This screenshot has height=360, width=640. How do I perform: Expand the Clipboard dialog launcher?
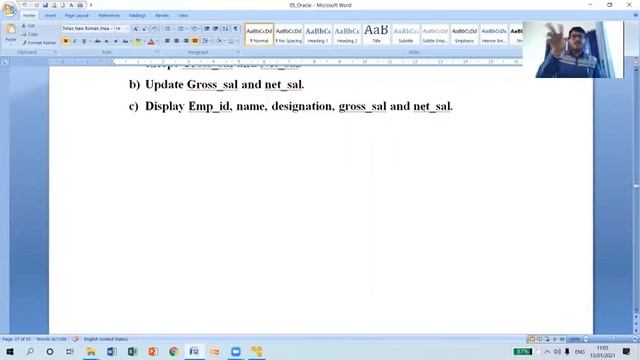tap(56, 52)
